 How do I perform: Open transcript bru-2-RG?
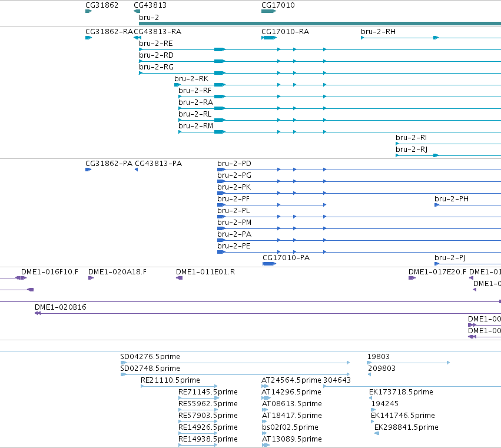pos(156,67)
